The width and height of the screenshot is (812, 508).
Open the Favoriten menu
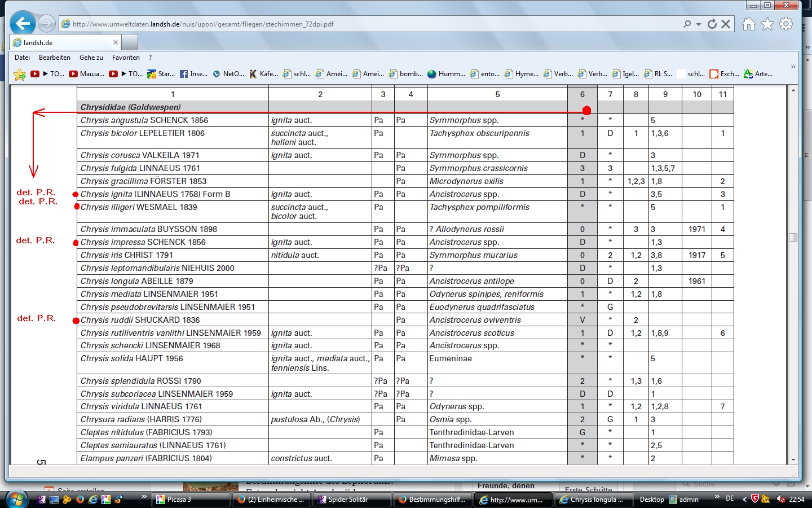[126, 58]
